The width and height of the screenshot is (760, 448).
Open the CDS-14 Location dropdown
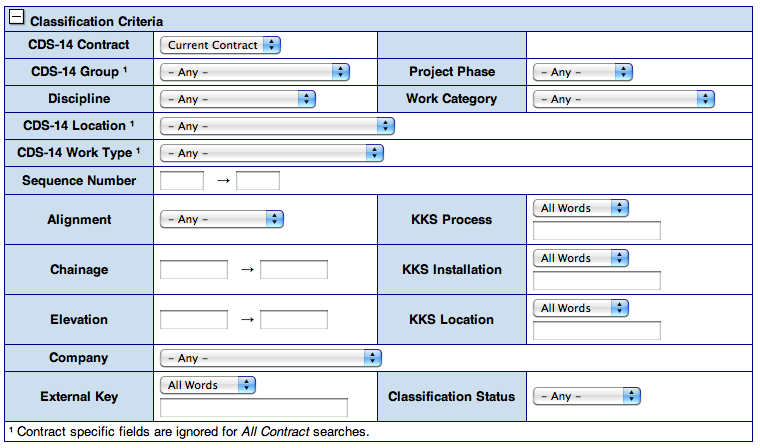click(277, 126)
